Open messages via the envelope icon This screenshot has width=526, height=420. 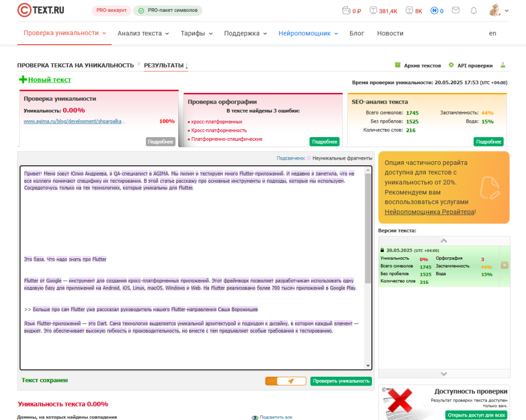456,11
